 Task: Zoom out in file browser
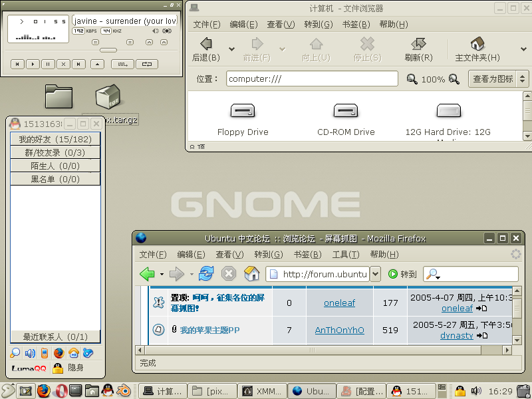pyautogui.click(x=412, y=79)
